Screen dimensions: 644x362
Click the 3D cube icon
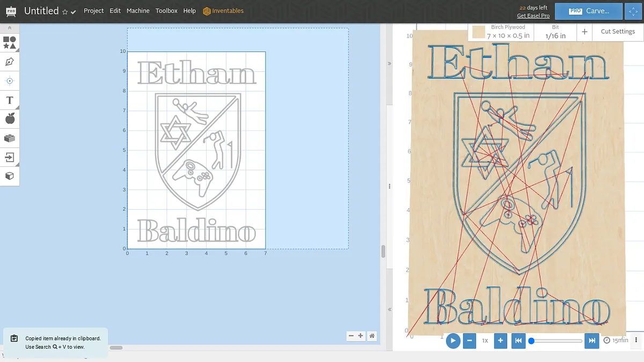[10, 176]
